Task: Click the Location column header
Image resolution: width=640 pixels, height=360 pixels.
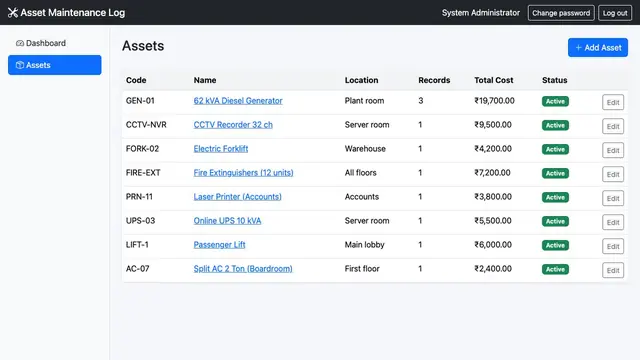Action: click(361, 80)
